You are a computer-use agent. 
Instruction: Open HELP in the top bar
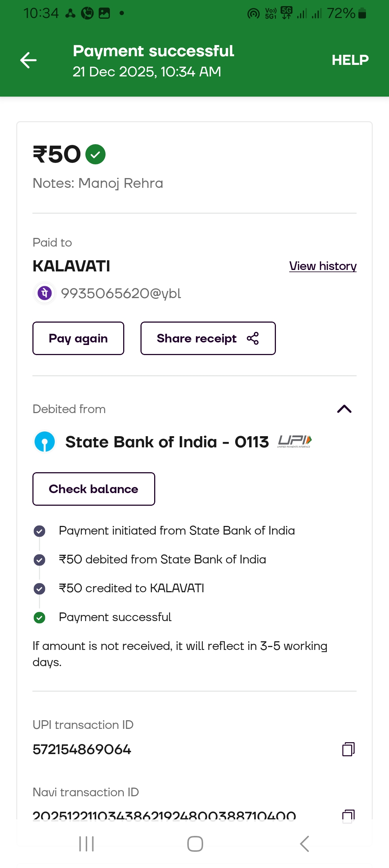click(350, 60)
